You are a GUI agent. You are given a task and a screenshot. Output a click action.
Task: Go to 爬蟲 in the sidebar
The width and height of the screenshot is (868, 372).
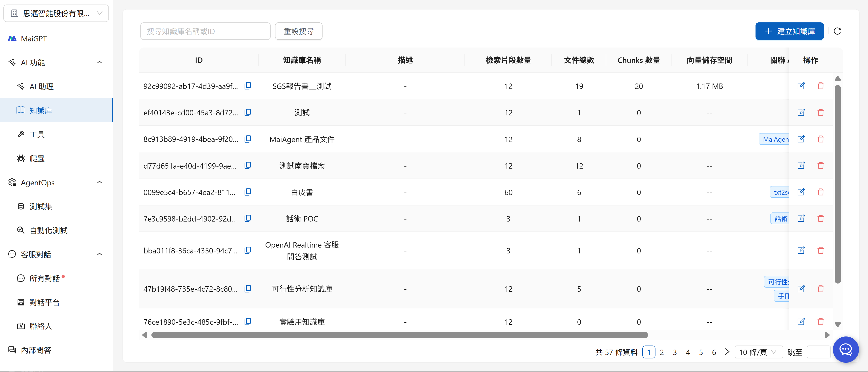click(37, 158)
